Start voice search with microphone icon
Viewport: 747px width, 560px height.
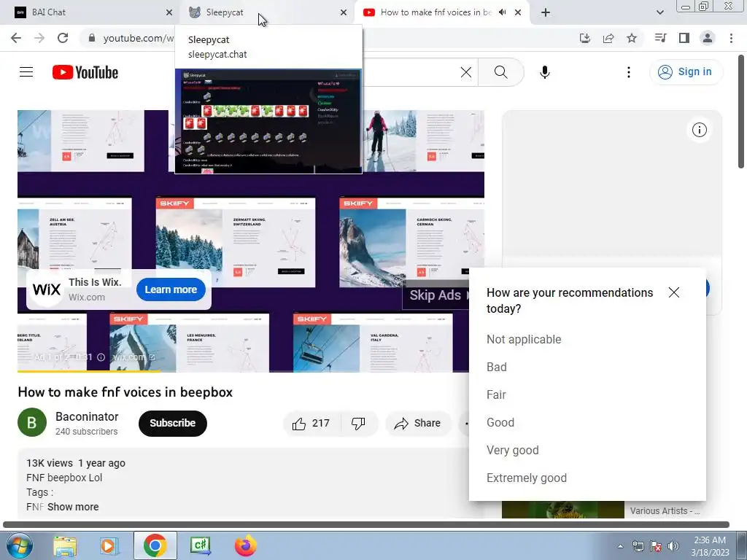pyautogui.click(x=544, y=72)
